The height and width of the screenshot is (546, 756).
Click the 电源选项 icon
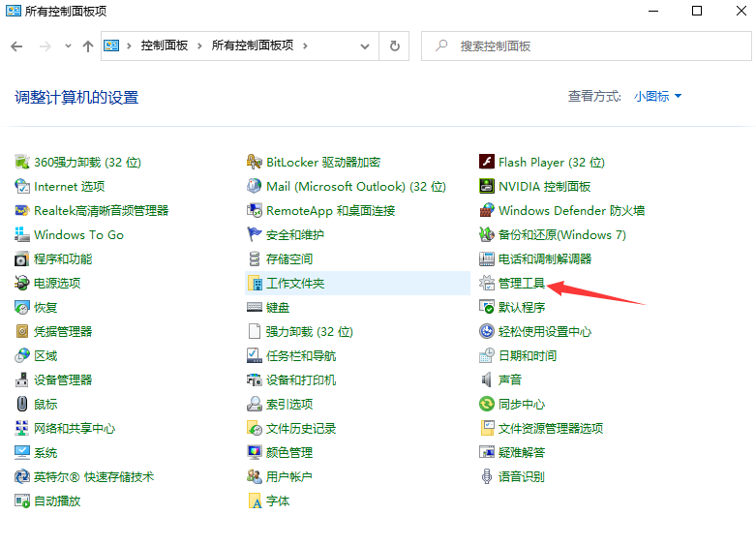(22, 284)
